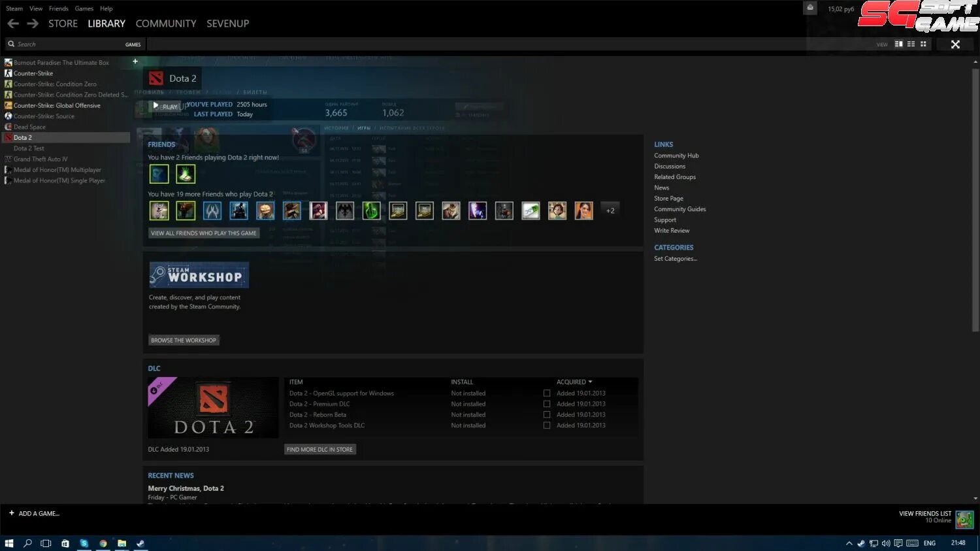Open the last friend avatar before +2
Viewport: 980px width, 551px height.
click(583, 210)
